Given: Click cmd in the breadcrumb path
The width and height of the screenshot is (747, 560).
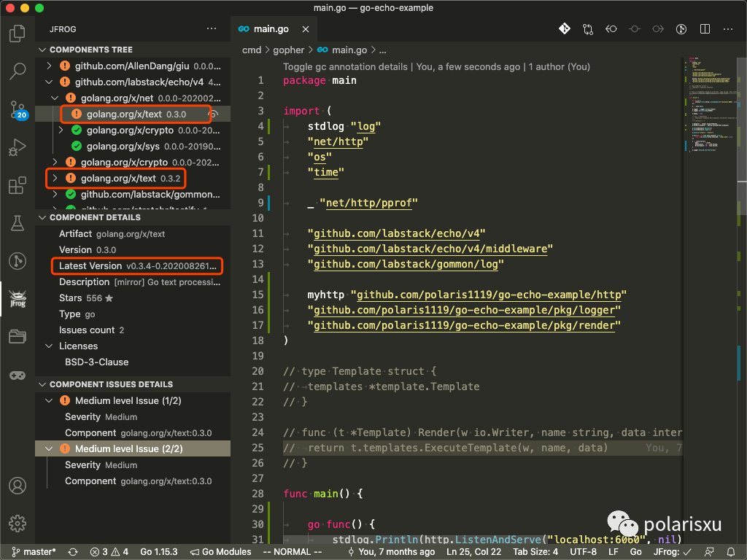Looking at the screenshot, I should (252, 50).
